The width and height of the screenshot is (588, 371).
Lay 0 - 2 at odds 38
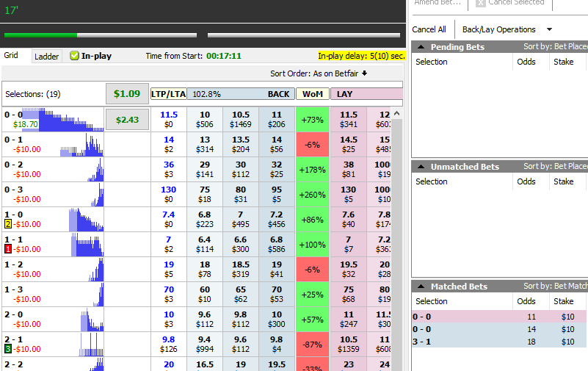349,170
